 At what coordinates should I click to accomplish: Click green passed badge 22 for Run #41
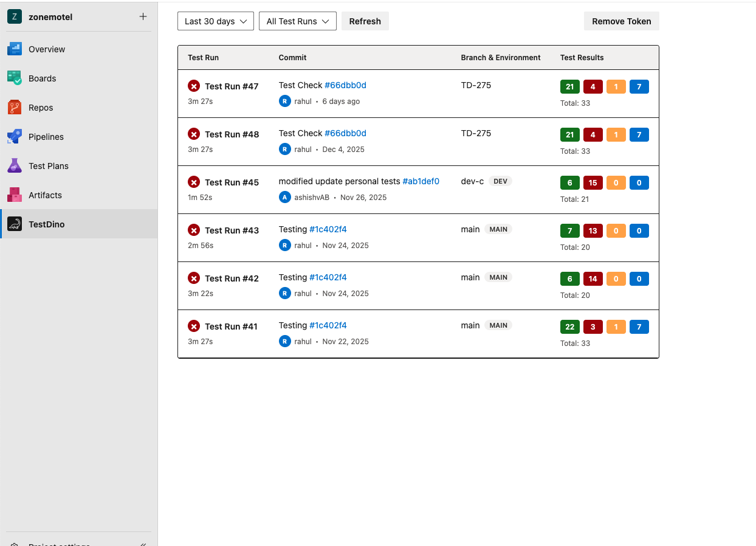(569, 327)
